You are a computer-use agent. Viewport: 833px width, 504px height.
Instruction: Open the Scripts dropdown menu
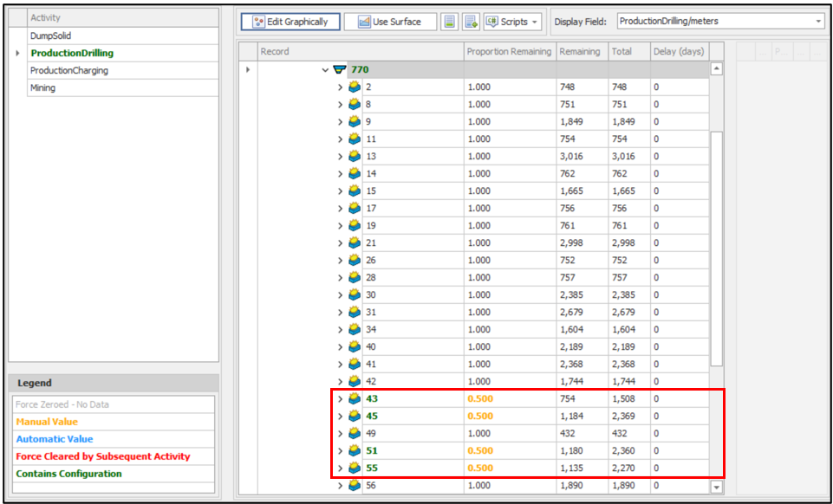(x=513, y=22)
